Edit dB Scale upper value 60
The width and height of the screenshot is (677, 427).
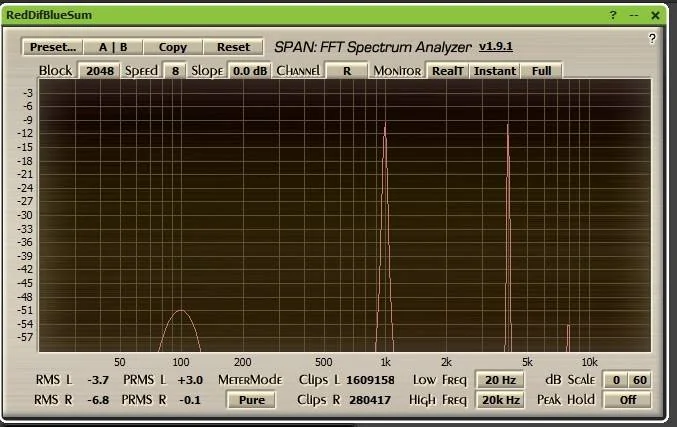(x=638, y=380)
